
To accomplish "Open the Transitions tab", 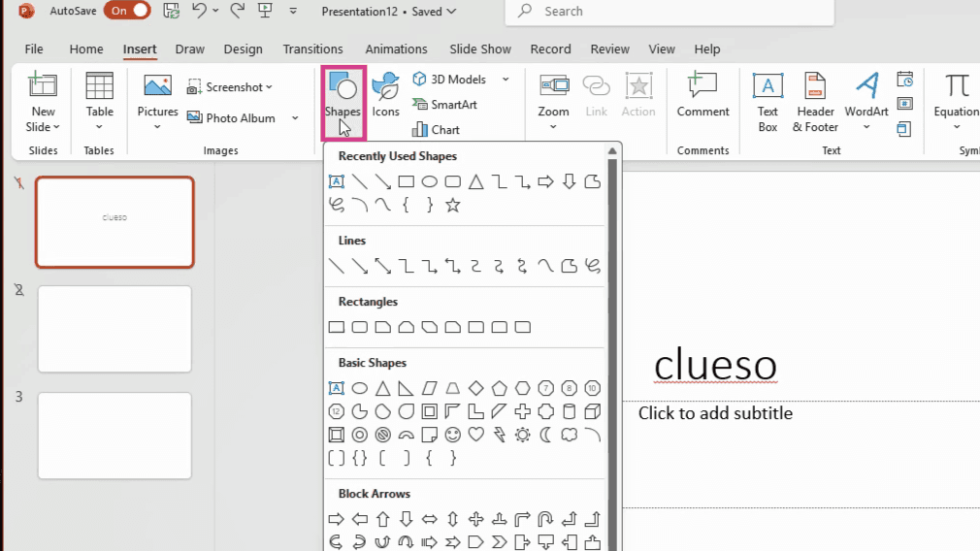I will pyautogui.click(x=312, y=49).
